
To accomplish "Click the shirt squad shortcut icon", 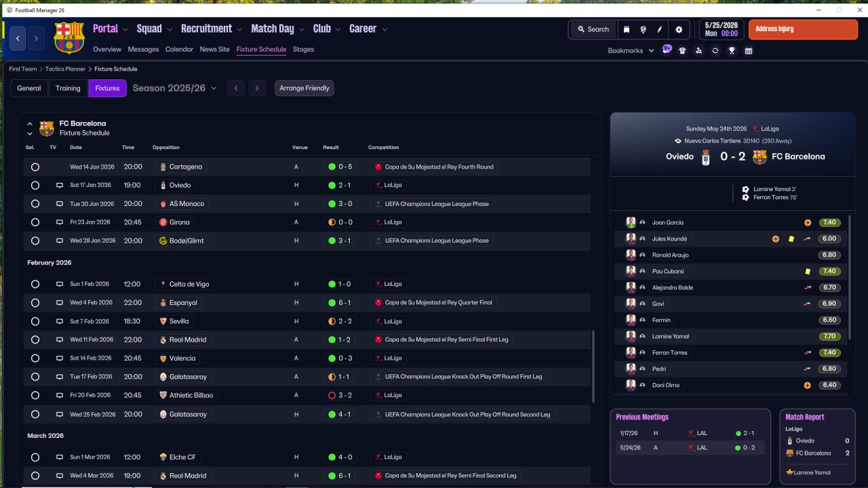I will [x=682, y=50].
